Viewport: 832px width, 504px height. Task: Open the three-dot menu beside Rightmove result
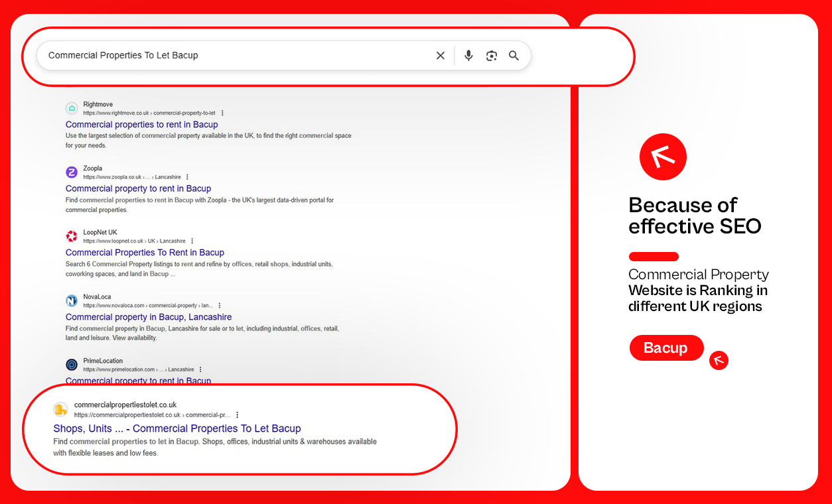[x=222, y=113]
